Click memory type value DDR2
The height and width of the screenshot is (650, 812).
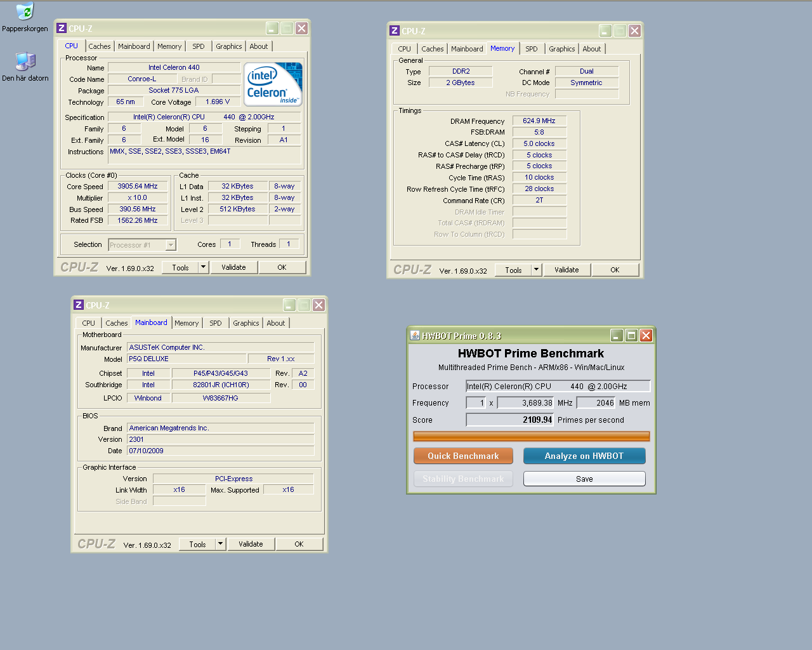point(461,71)
